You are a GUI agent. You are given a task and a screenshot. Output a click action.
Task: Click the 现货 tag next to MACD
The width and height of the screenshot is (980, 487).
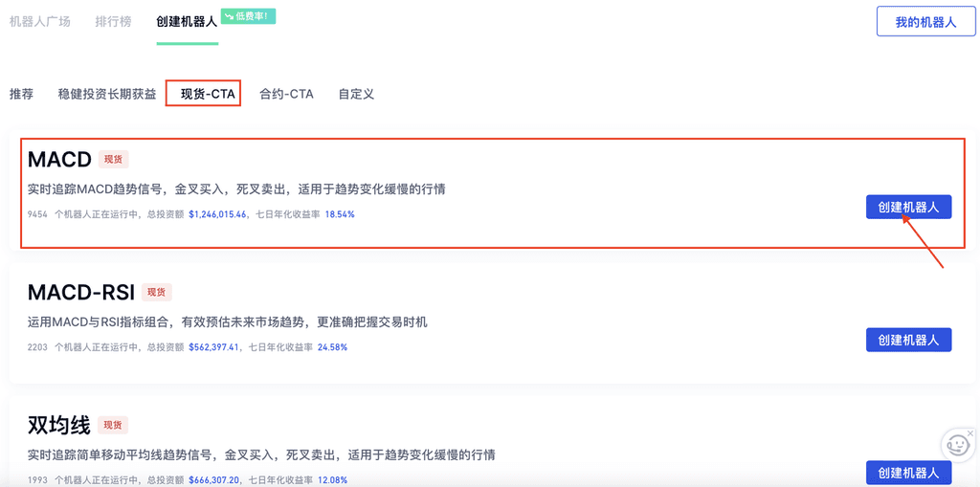(113, 159)
